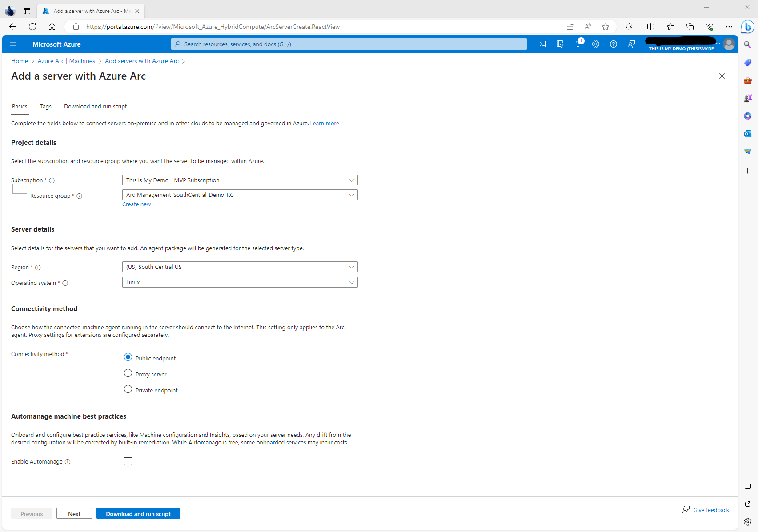Image resolution: width=758 pixels, height=532 pixels.
Task: Click the Azure search resources field
Action: [349, 44]
